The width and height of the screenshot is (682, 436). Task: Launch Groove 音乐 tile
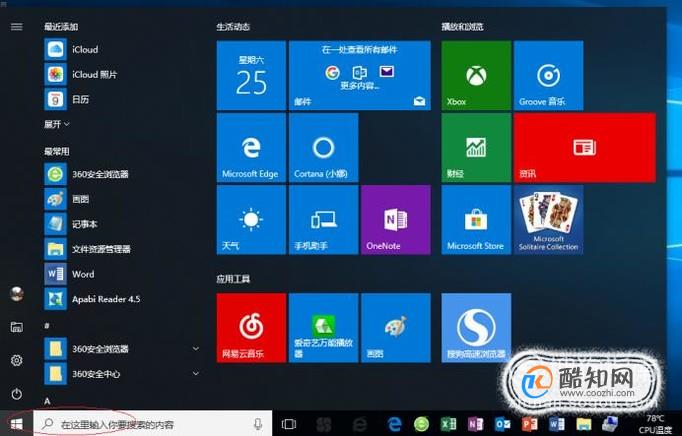click(548, 75)
